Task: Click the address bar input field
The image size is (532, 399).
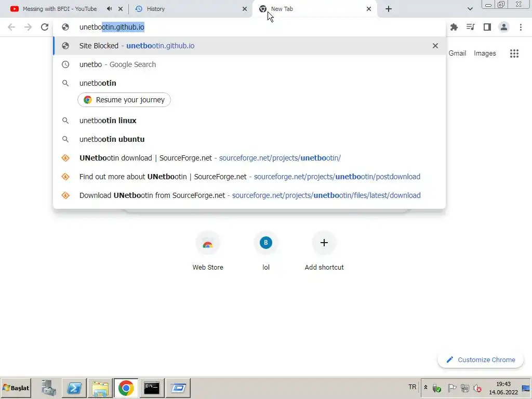Action: [x=249, y=27]
